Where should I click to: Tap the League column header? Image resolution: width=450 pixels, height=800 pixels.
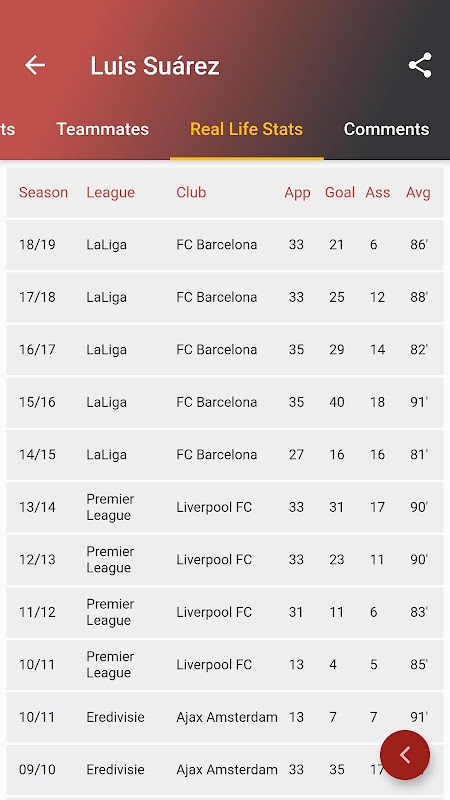pyautogui.click(x=111, y=192)
